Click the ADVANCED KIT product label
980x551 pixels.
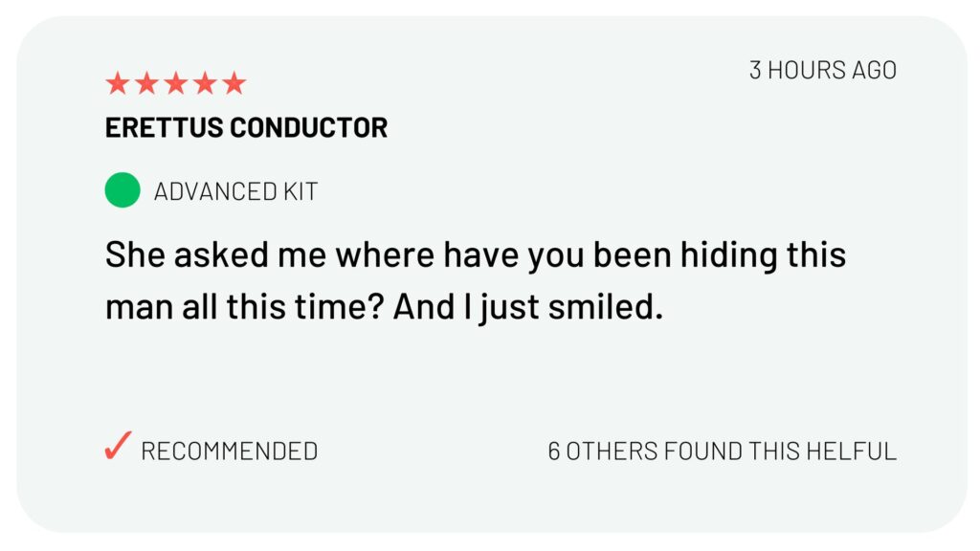235,191
